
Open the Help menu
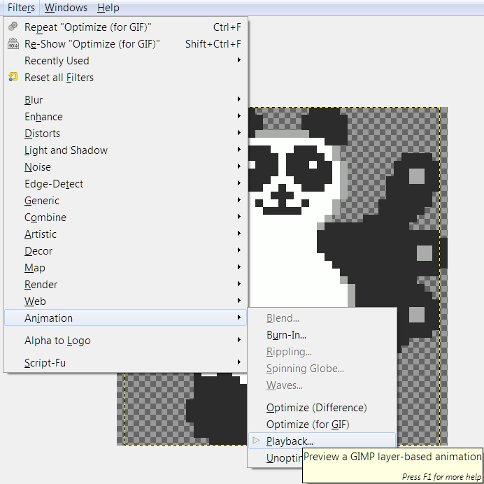[108, 7]
